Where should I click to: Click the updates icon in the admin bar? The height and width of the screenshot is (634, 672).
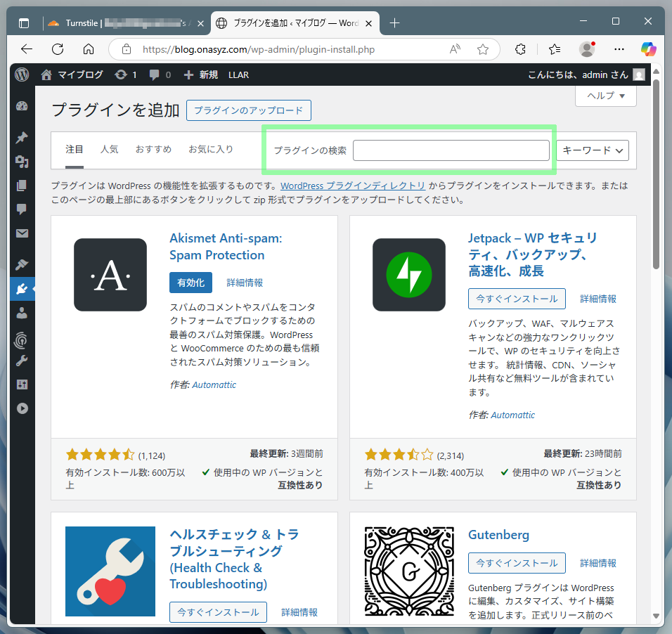[x=125, y=75]
